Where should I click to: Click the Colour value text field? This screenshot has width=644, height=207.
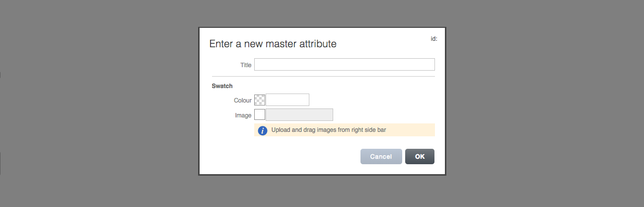[287, 100]
